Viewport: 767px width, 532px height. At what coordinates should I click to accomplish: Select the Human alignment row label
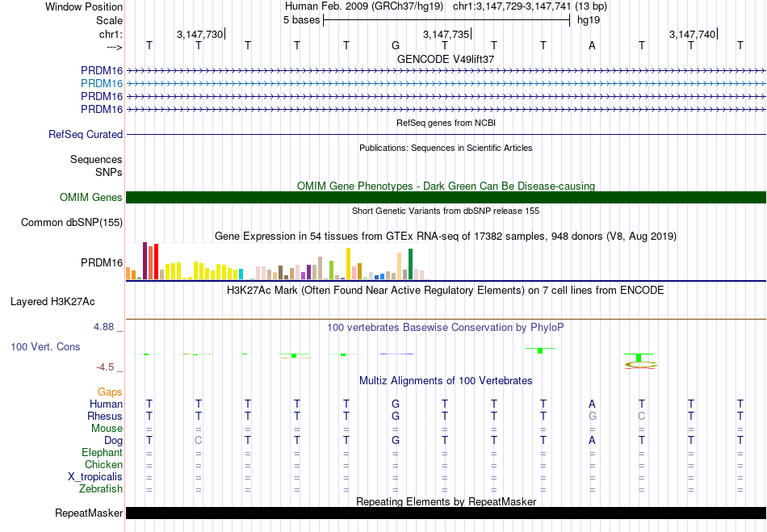pos(106,404)
